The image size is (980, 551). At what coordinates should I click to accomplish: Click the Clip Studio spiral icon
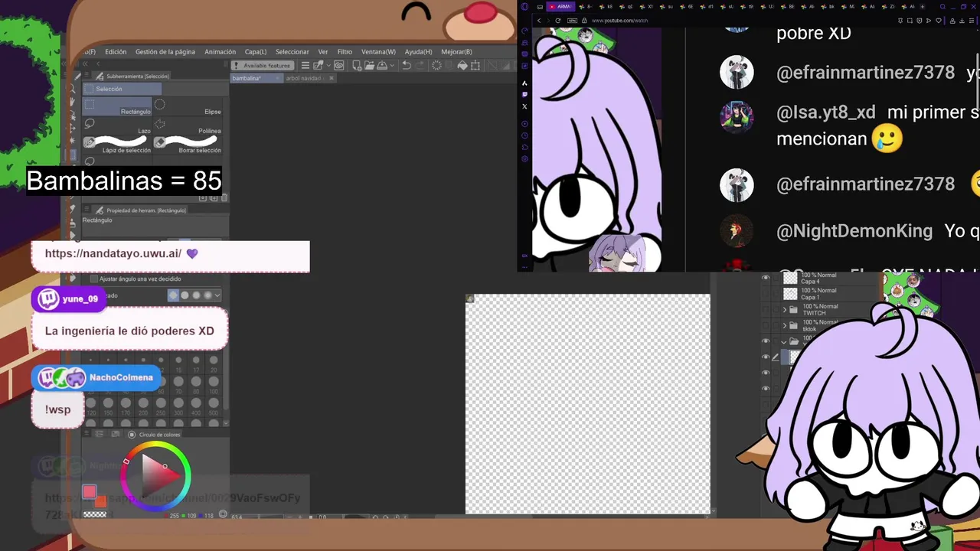[338, 66]
